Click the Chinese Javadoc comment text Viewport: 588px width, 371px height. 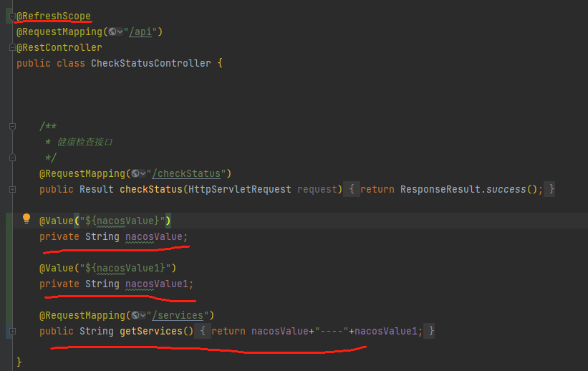point(85,143)
